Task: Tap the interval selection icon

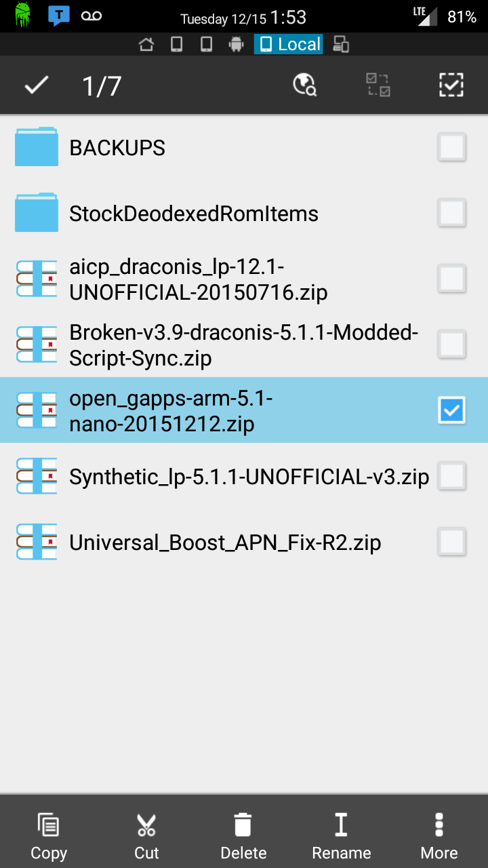Action: (x=378, y=85)
